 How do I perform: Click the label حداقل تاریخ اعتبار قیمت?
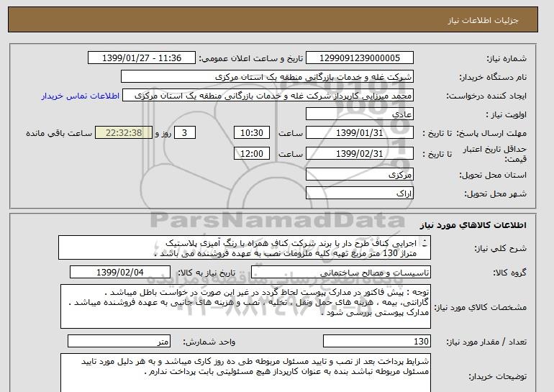click(495, 154)
